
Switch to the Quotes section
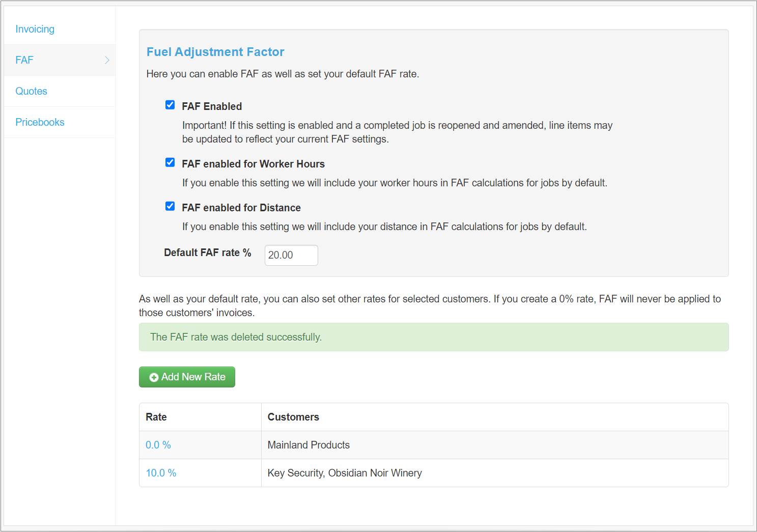(31, 91)
